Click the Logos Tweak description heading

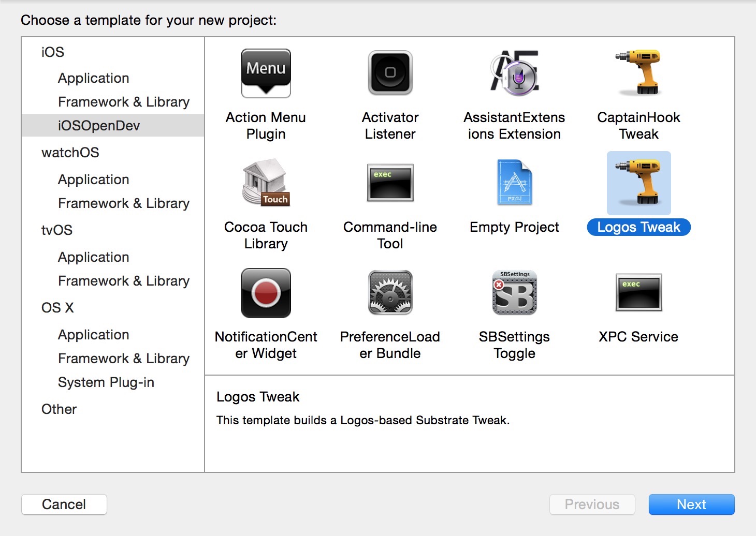(x=258, y=397)
